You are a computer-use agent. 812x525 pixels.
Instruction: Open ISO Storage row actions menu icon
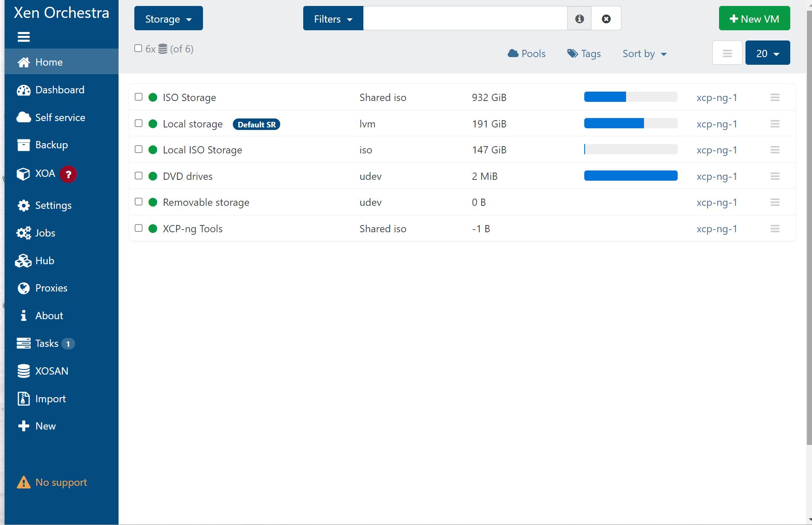click(x=775, y=98)
